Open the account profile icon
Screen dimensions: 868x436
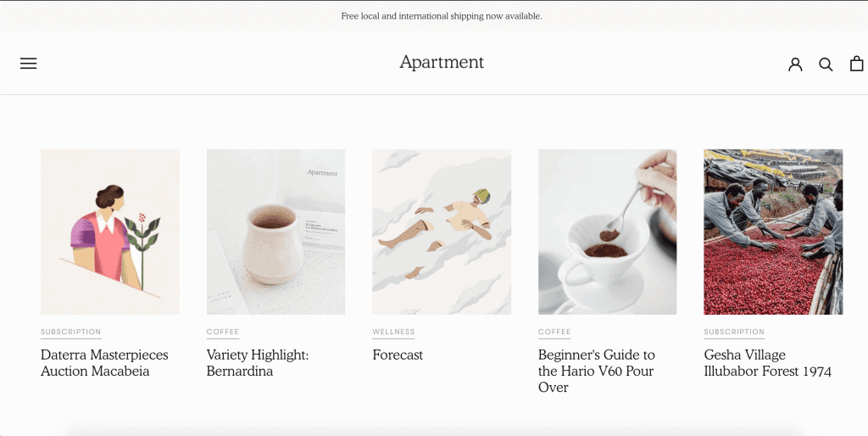[x=795, y=64]
